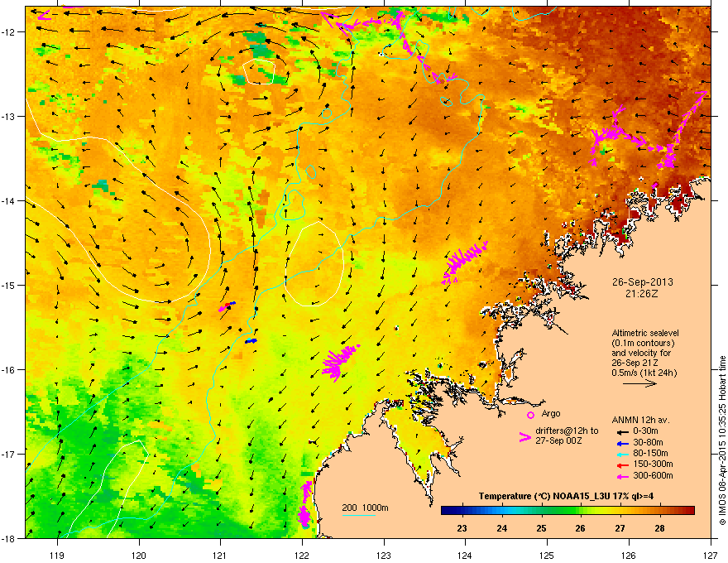Click the '27-Sep 00Z' legend text
The image size is (728, 563).
(558, 440)
